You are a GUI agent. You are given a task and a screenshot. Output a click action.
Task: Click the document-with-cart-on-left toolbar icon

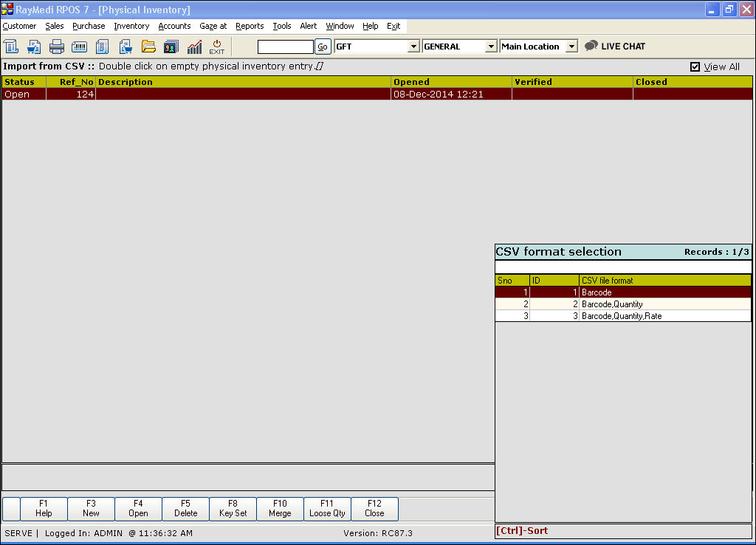34,47
